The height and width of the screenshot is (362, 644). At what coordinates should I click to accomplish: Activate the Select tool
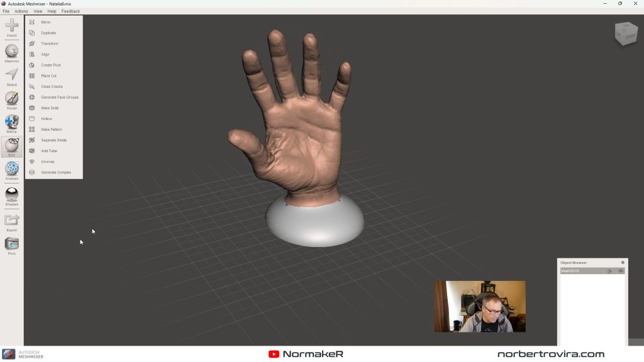click(x=11, y=75)
